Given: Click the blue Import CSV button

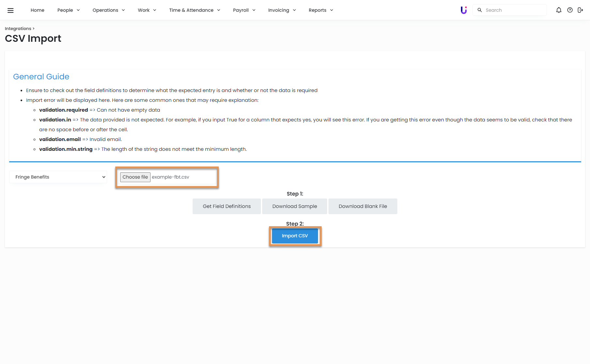Looking at the screenshot, I should point(295,236).
